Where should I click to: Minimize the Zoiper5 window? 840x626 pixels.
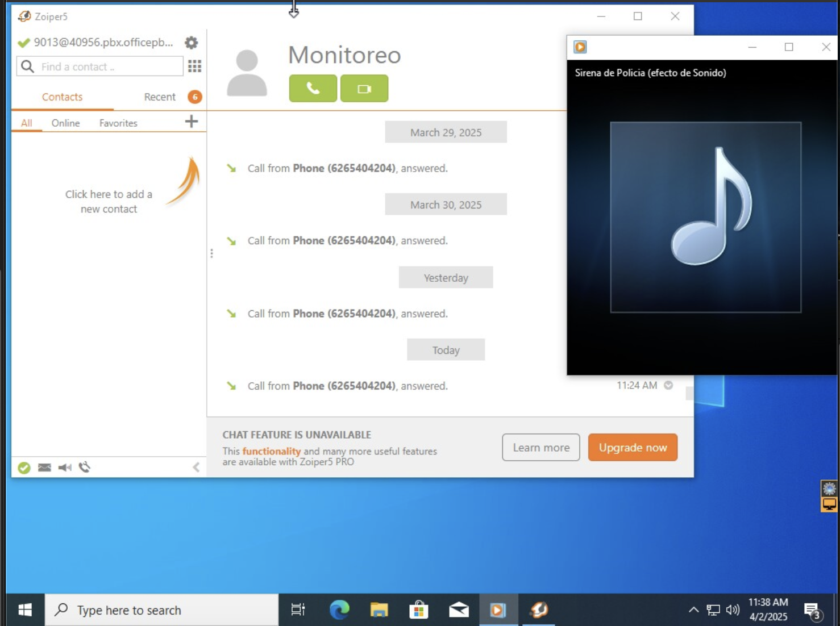(x=601, y=16)
